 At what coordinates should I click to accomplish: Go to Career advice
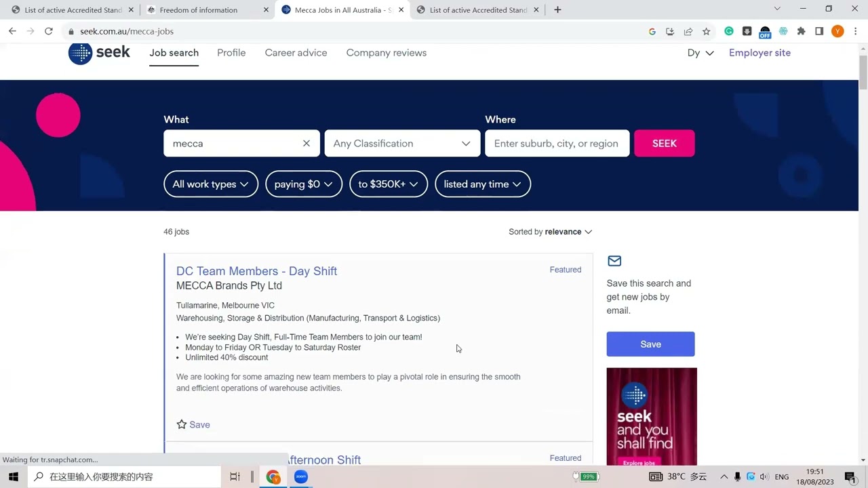pyautogui.click(x=296, y=53)
